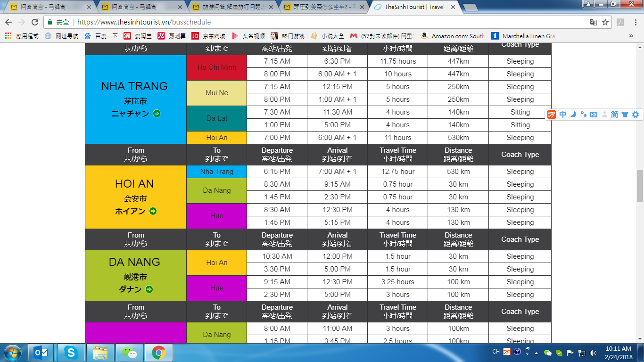
Task: Toggle the half-moon full/half-width mode
Action: pyautogui.click(x=573, y=115)
